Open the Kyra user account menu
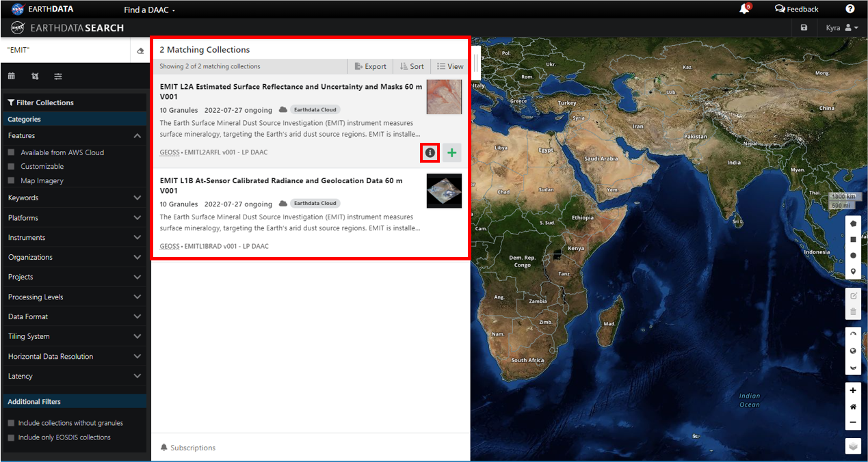The height and width of the screenshot is (462, 868). 842,27
